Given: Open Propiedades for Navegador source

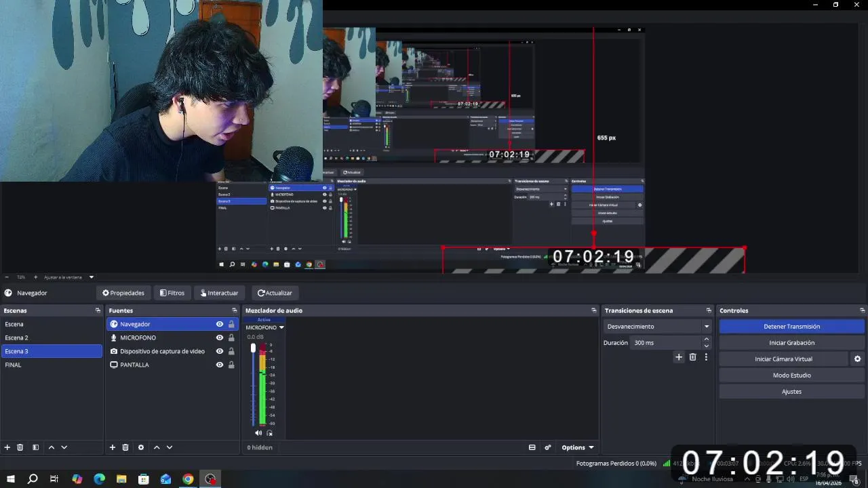Looking at the screenshot, I should [123, 293].
